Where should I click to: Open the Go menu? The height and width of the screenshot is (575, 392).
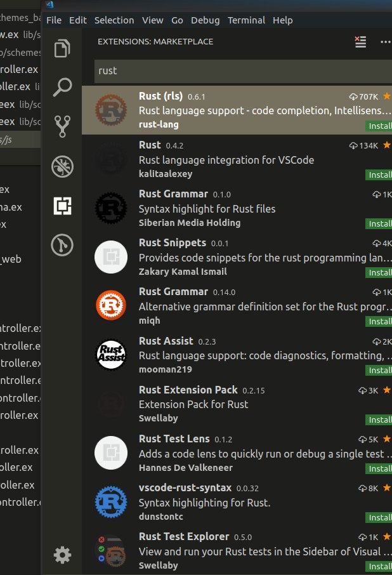(x=177, y=20)
